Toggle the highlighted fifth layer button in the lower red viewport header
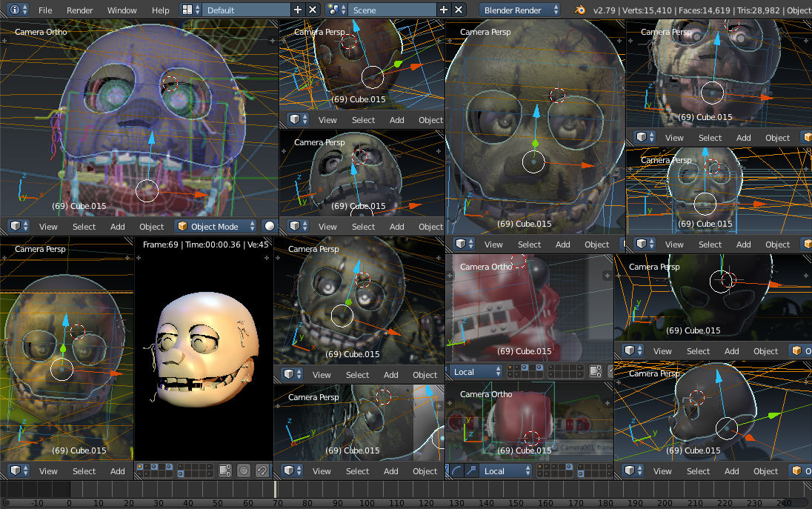Screen dimensions: 812x509 point(568,467)
